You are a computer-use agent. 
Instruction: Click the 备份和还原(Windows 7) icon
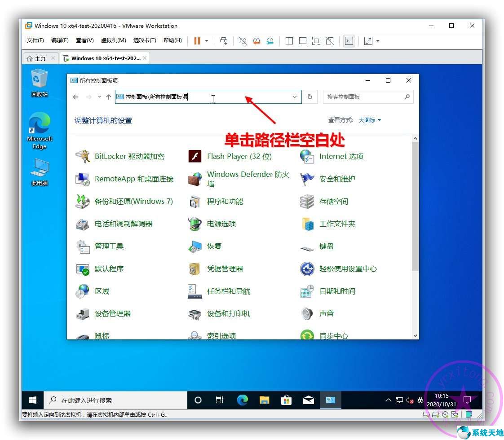(x=83, y=202)
